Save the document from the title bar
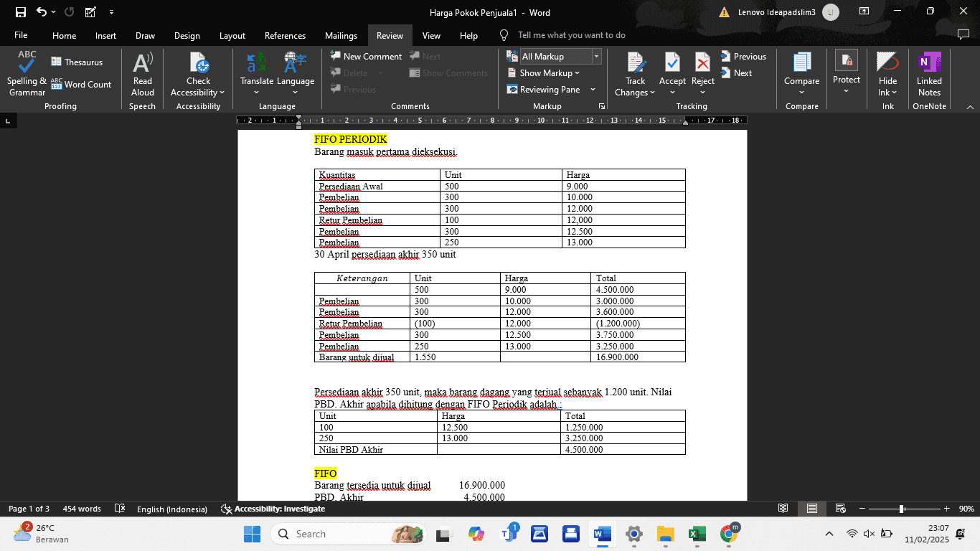Image resolution: width=980 pixels, height=551 pixels. point(20,12)
